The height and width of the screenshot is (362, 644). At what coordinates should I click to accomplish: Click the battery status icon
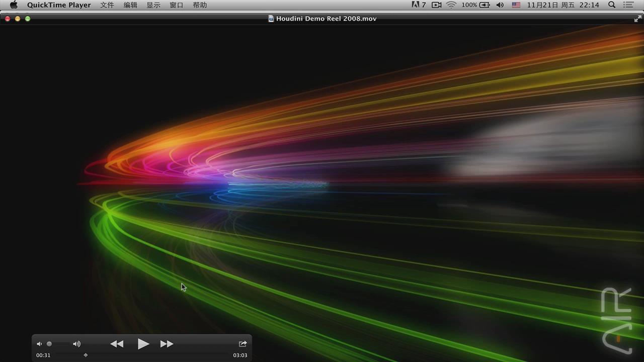(x=485, y=5)
